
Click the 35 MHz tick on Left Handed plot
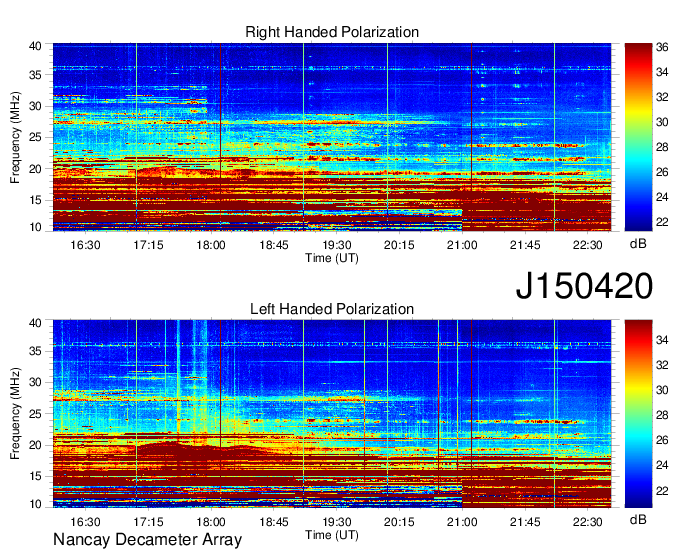(x=36, y=351)
